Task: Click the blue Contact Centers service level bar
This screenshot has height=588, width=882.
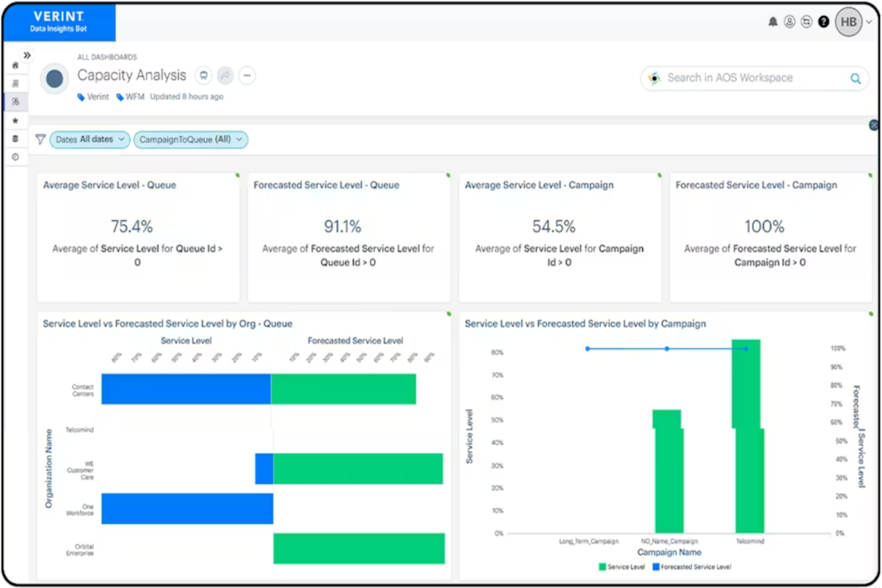Action: click(x=186, y=389)
